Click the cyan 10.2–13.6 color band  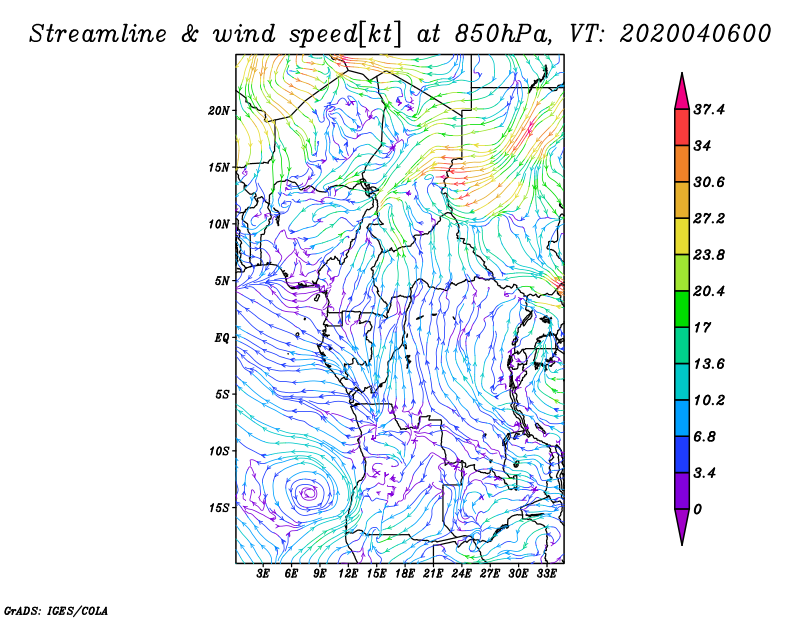(682, 382)
